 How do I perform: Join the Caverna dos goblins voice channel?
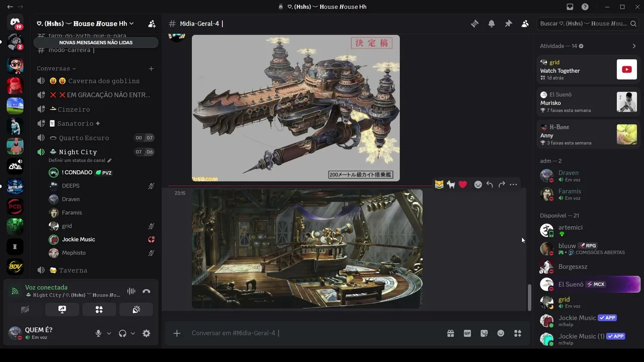96,81
